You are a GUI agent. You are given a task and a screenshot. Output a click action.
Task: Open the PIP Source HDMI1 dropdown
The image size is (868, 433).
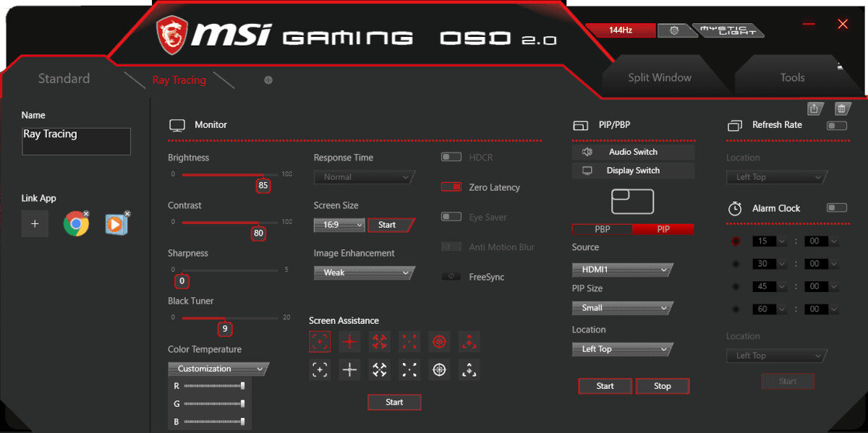[622, 270]
